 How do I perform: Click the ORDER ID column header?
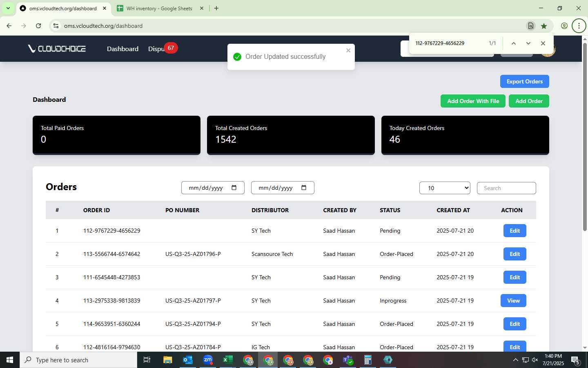96,210
